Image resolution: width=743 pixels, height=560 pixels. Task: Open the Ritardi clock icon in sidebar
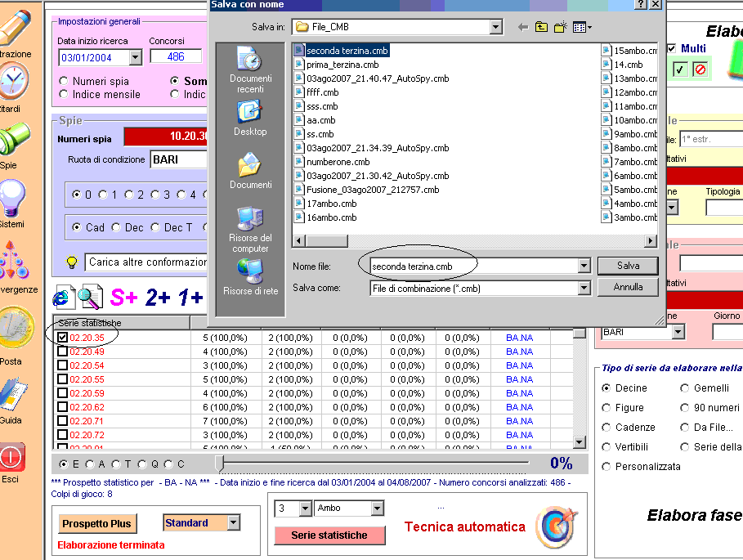[13, 82]
